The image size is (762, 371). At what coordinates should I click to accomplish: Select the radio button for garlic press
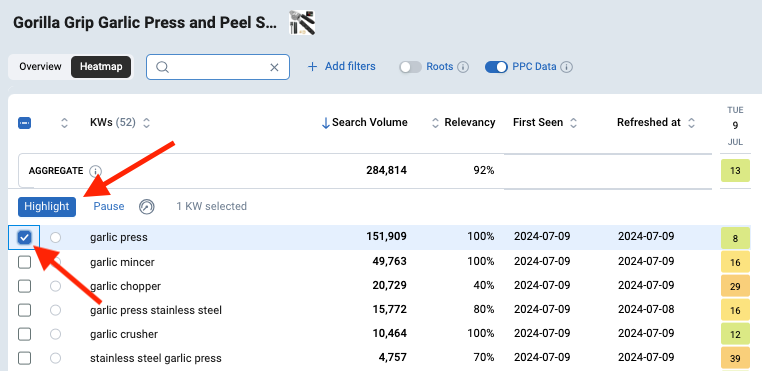tap(55, 237)
